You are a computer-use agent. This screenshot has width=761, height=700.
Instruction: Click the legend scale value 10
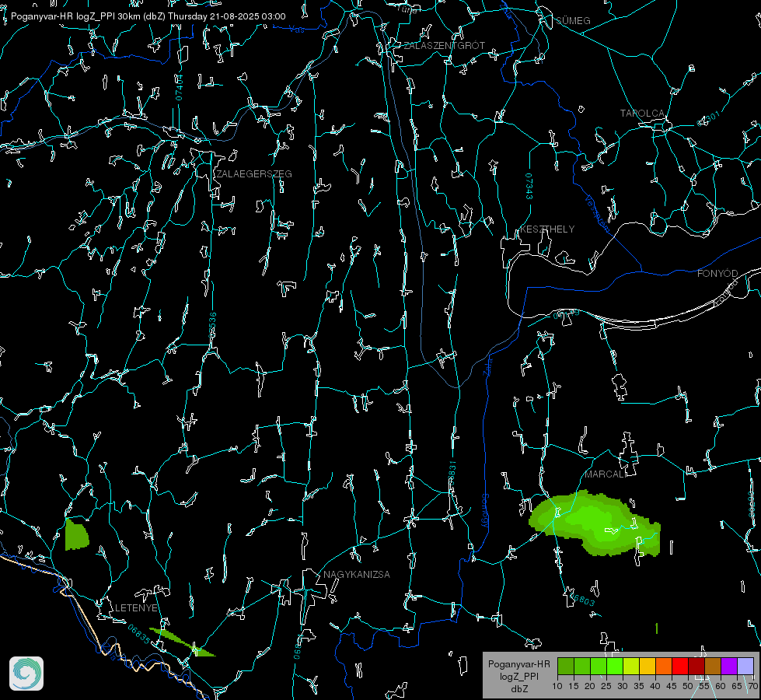(557, 687)
